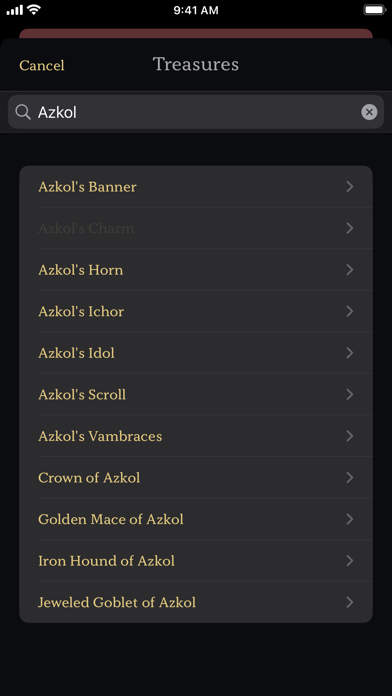Select Crown of Azkol
392x696 pixels.
tap(196, 478)
